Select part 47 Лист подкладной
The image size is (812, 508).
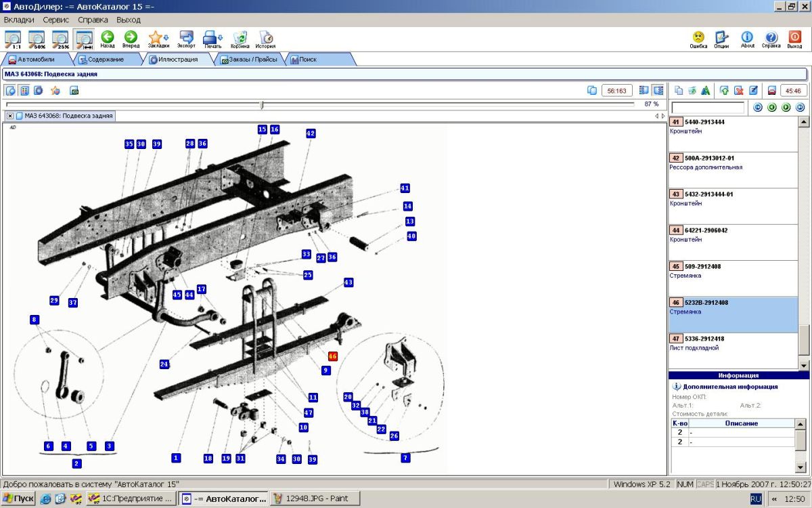[x=734, y=351]
